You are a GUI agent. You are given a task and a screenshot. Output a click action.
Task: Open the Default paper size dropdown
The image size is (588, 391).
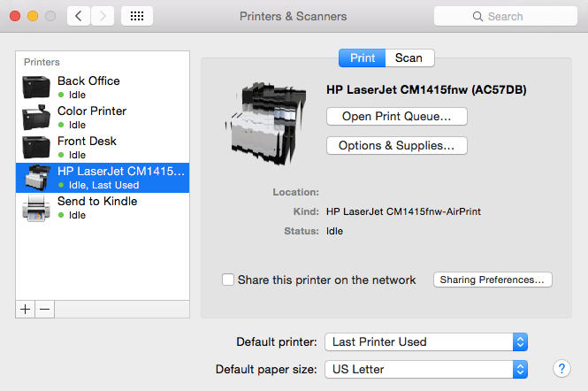(x=426, y=369)
